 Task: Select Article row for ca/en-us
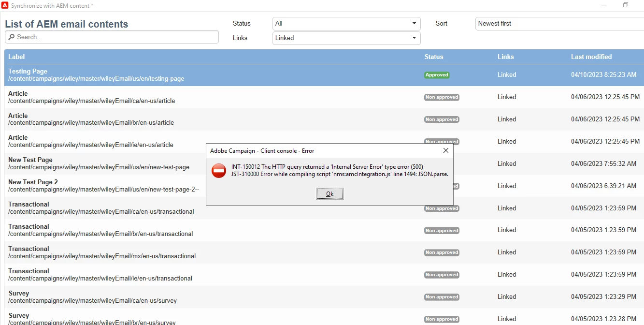click(324, 97)
